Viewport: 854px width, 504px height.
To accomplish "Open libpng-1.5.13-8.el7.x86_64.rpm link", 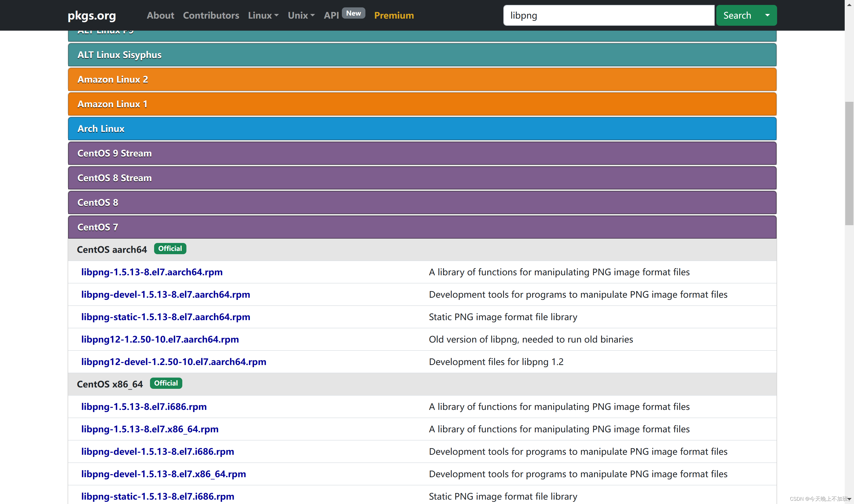I will 150,429.
